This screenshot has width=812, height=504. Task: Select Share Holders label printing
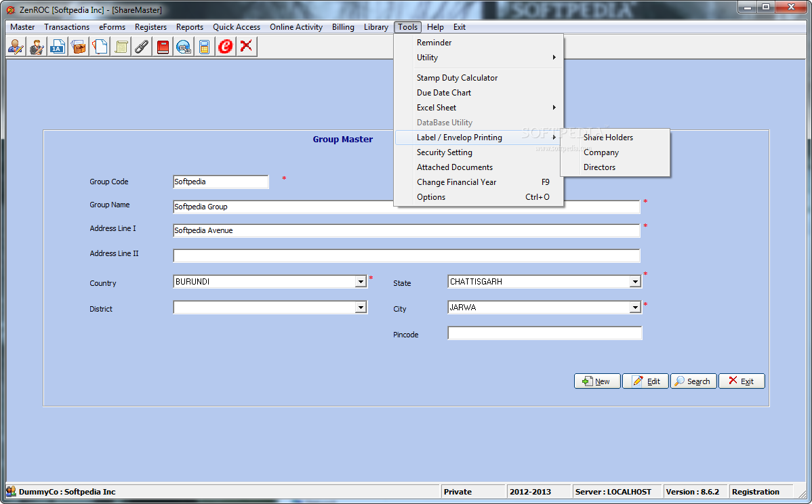[615, 138]
